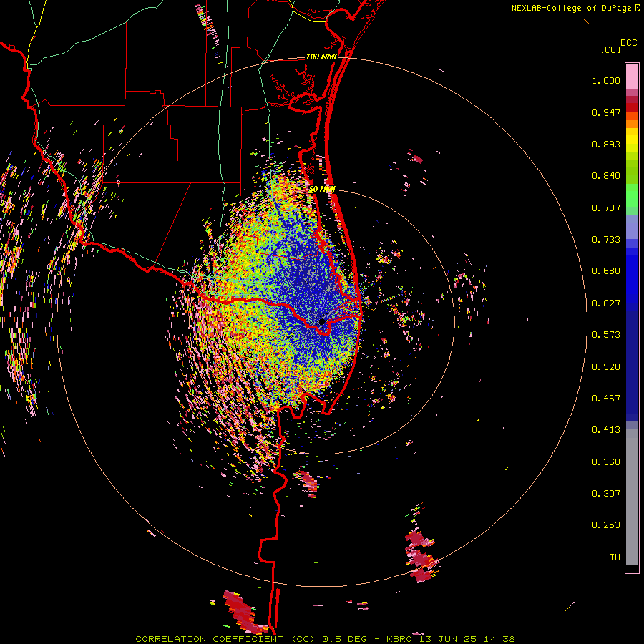
Task: Click the 0.413 scale value
Action: pyautogui.click(x=606, y=430)
